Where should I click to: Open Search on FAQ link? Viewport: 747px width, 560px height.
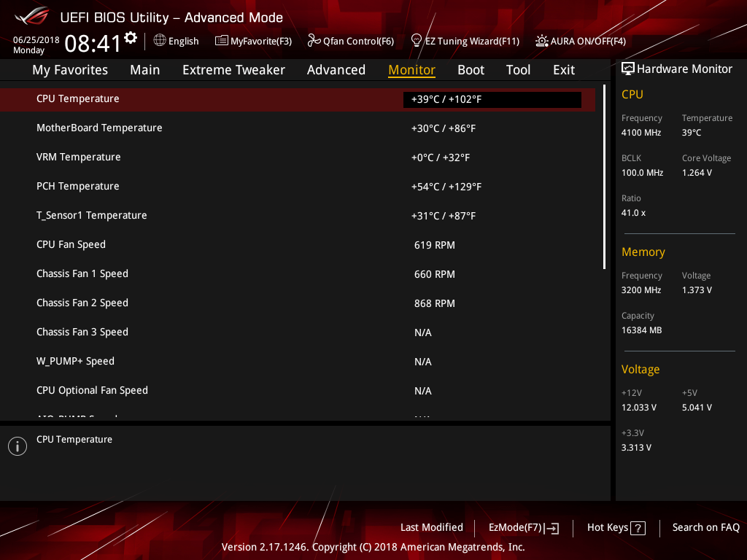tap(705, 527)
